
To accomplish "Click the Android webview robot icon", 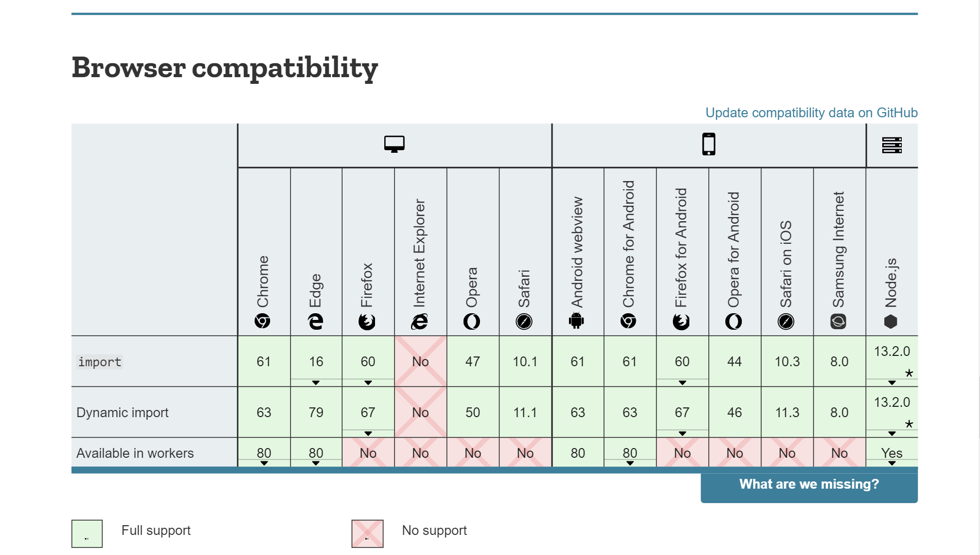I will tap(577, 321).
